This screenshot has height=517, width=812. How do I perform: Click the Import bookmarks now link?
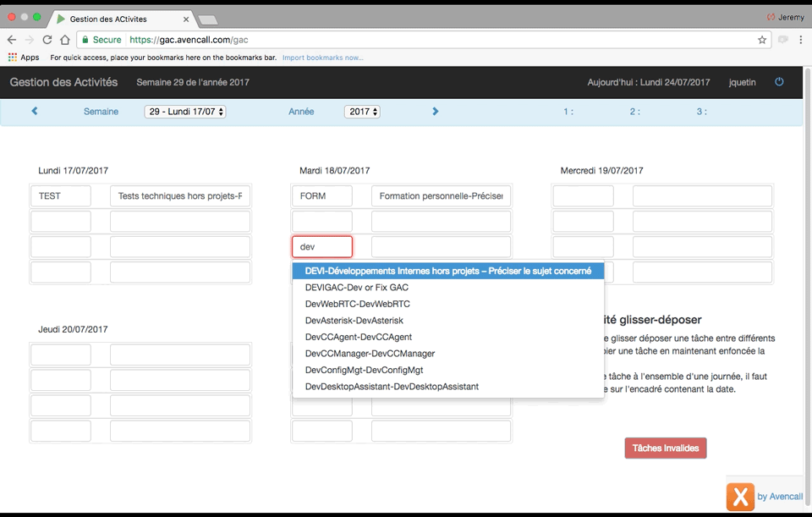[322, 58]
